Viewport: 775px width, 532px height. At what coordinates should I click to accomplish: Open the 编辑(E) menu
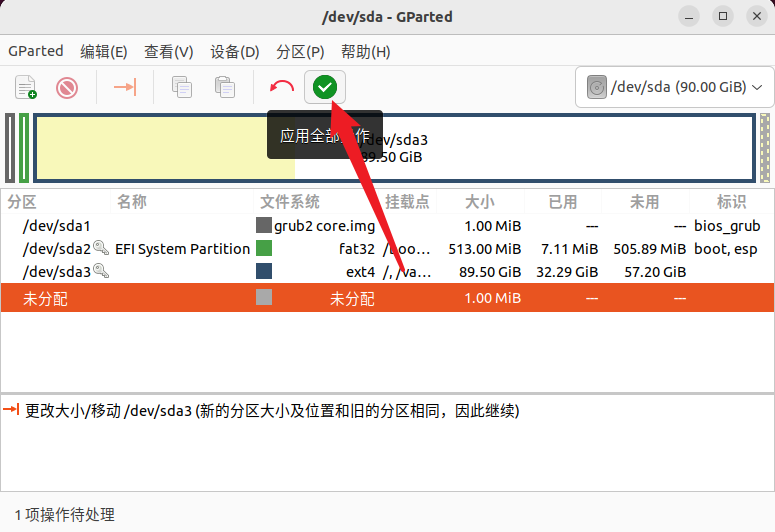(x=104, y=52)
